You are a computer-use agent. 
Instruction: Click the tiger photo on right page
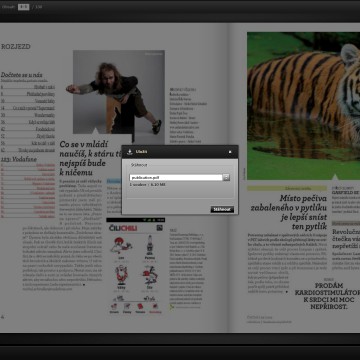303,106
